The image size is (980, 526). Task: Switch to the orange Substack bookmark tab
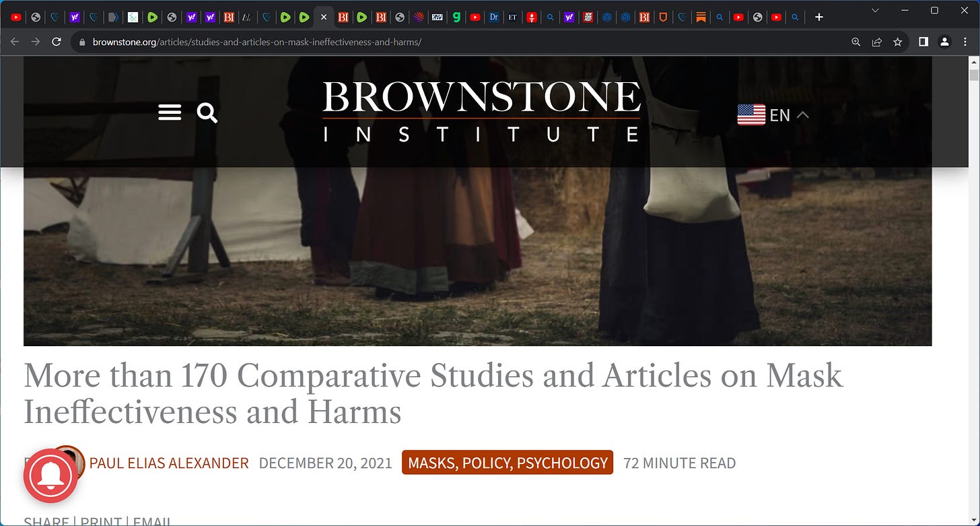[x=701, y=17]
